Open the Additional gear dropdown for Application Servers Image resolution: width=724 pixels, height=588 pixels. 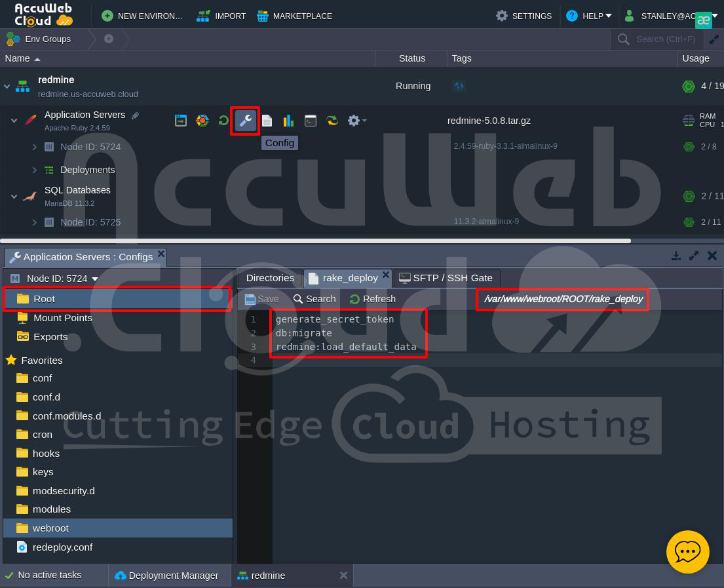[356, 121]
